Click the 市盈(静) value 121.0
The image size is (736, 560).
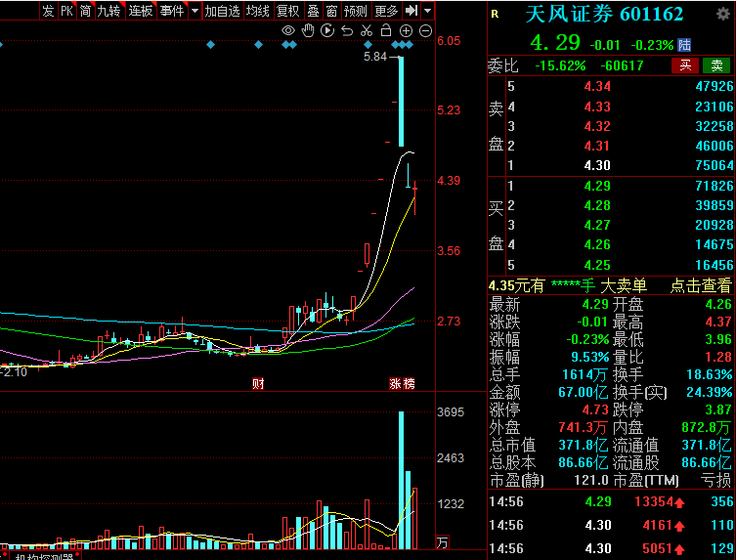coord(591,480)
